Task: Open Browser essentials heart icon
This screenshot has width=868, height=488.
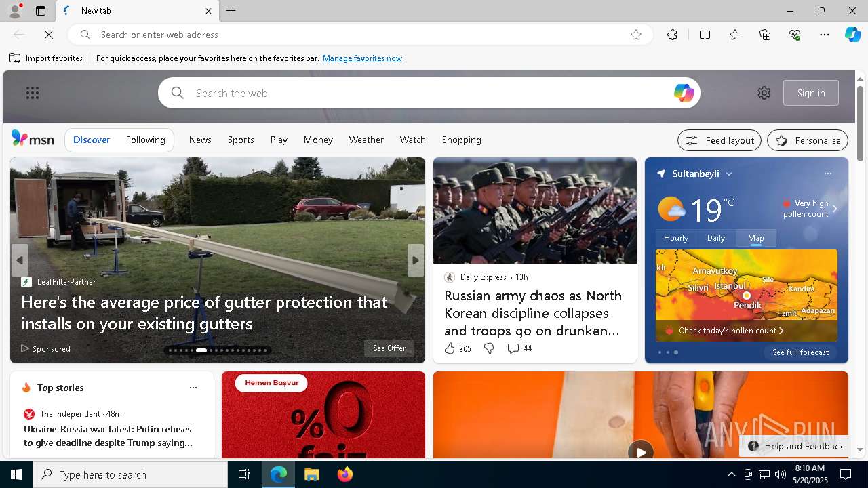Action: (x=795, y=35)
